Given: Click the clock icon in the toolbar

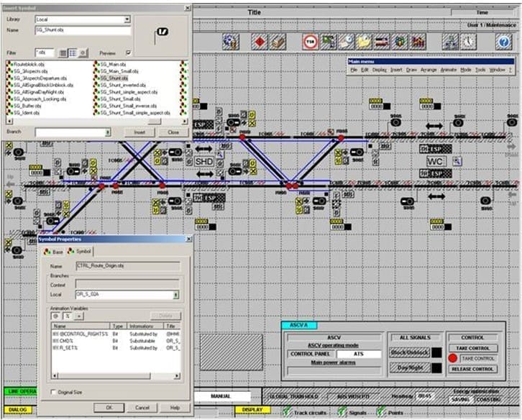Looking at the screenshot, I should click(468, 42).
